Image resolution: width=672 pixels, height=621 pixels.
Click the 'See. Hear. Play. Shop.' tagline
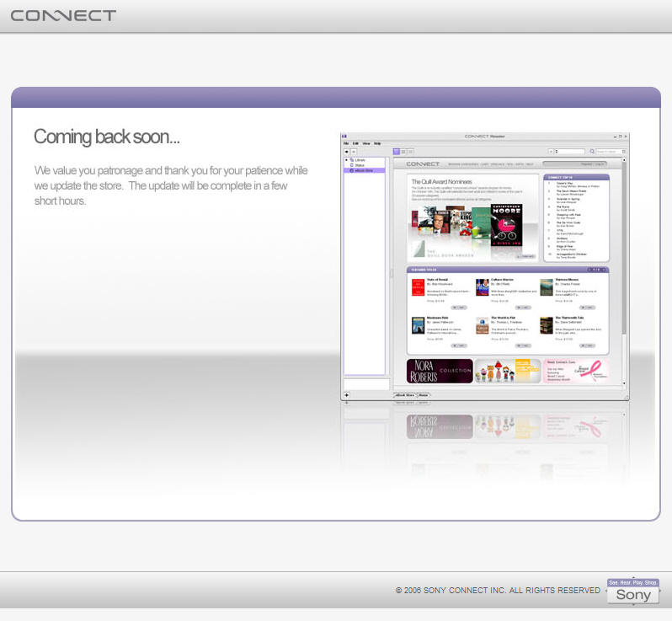633,582
